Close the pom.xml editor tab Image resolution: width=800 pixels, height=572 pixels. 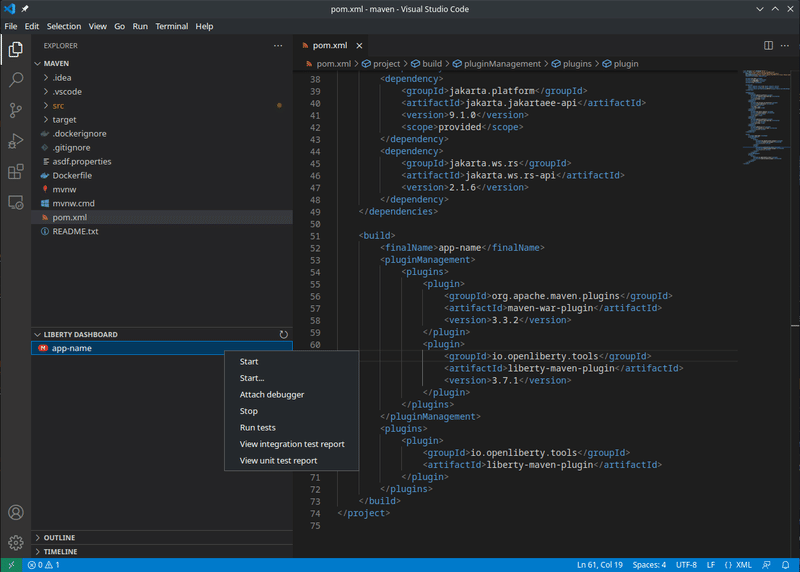click(359, 45)
